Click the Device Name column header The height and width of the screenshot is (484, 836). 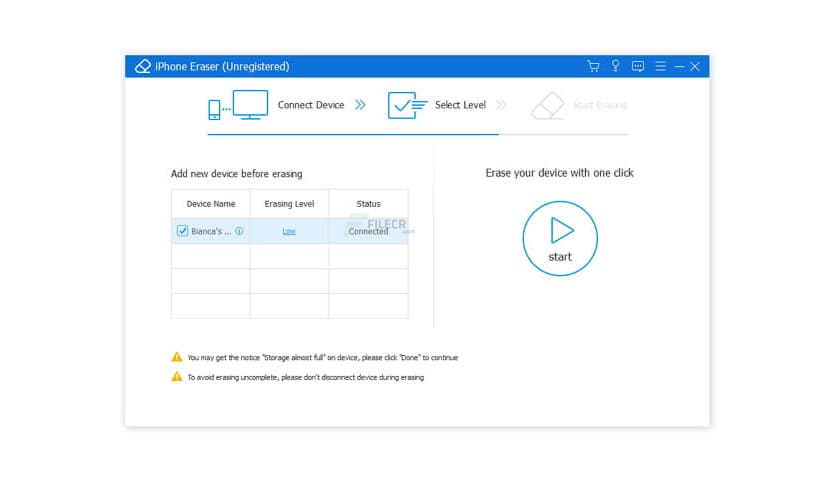click(x=211, y=204)
